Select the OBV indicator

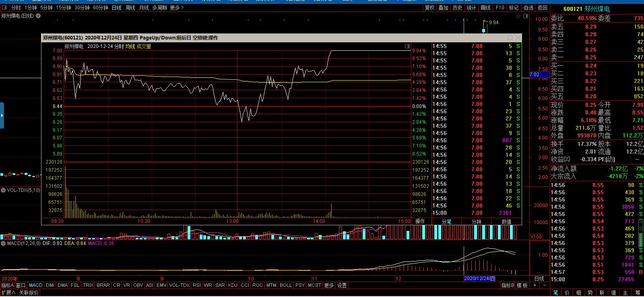click(138, 285)
